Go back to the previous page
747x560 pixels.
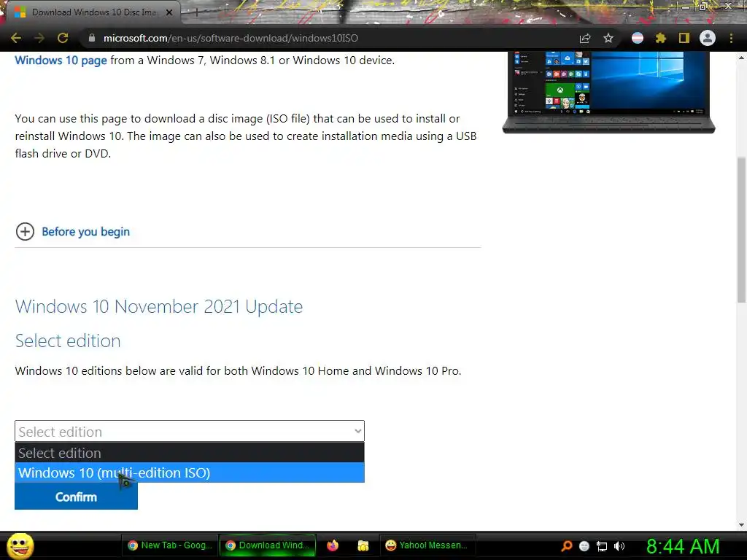pos(16,38)
